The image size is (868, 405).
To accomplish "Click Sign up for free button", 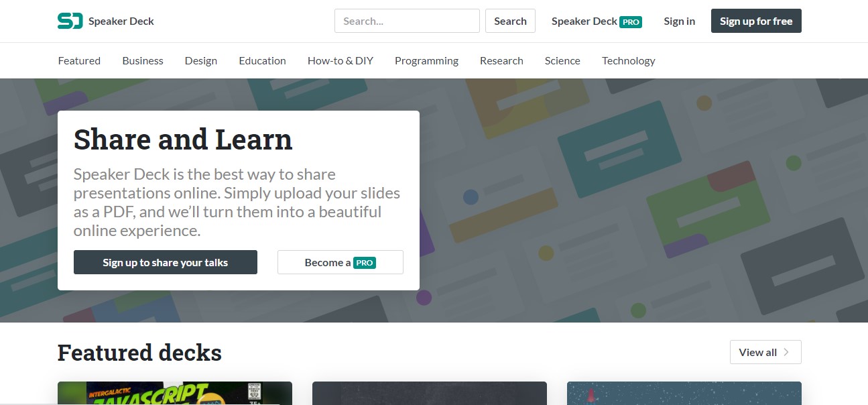I will [x=755, y=21].
